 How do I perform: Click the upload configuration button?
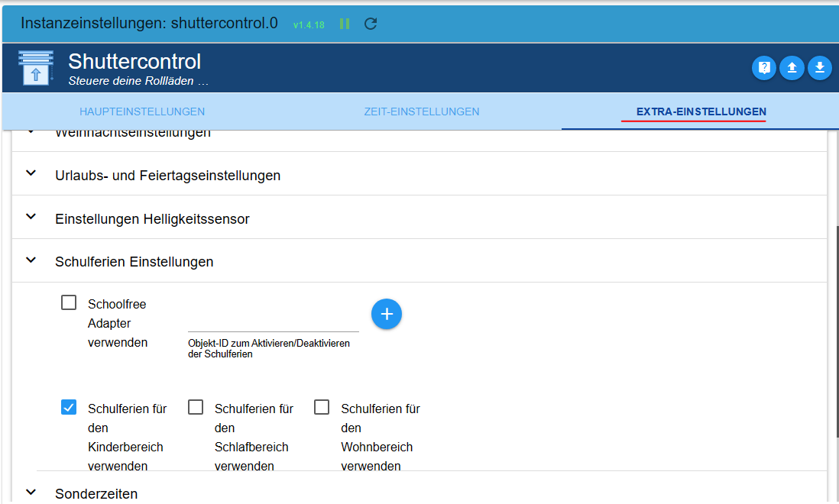(792, 68)
